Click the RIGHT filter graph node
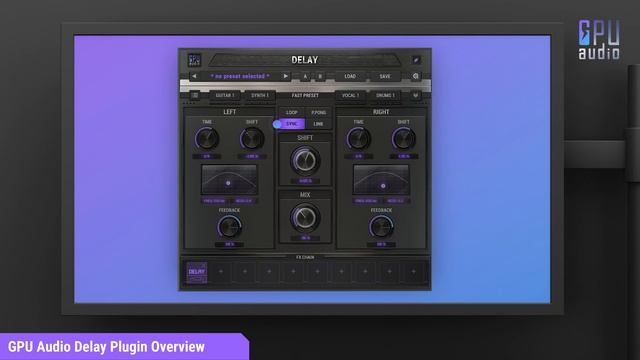Screen dimensions: 640x360 [x=383, y=186]
